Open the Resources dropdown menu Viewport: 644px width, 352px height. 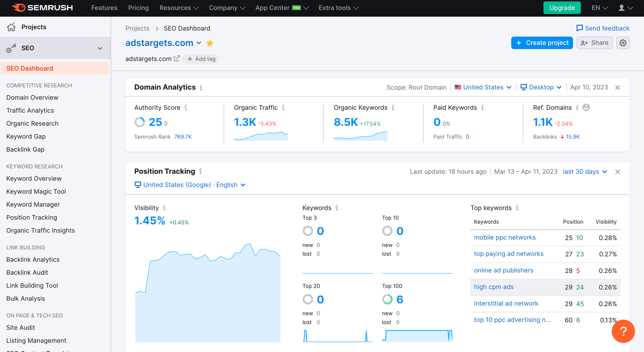179,8
